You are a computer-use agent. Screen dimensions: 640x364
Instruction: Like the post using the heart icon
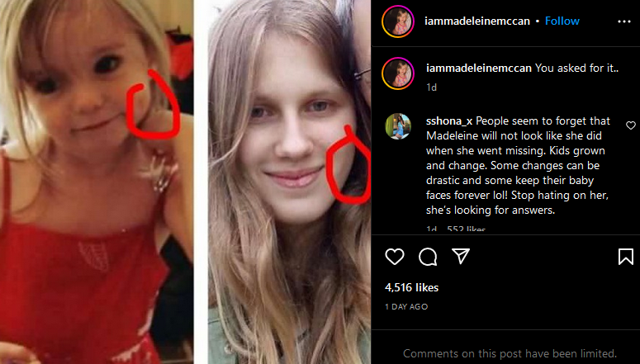click(395, 257)
